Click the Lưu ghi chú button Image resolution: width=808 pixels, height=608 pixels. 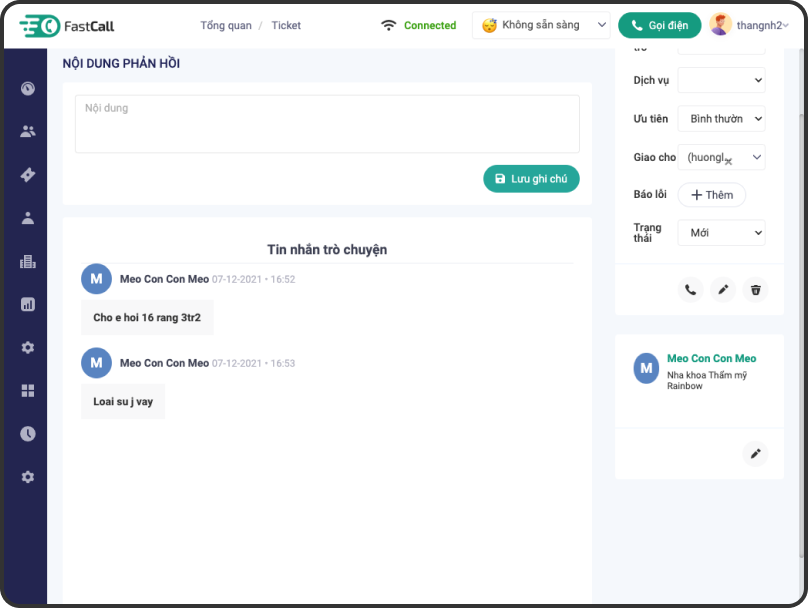pos(531,178)
